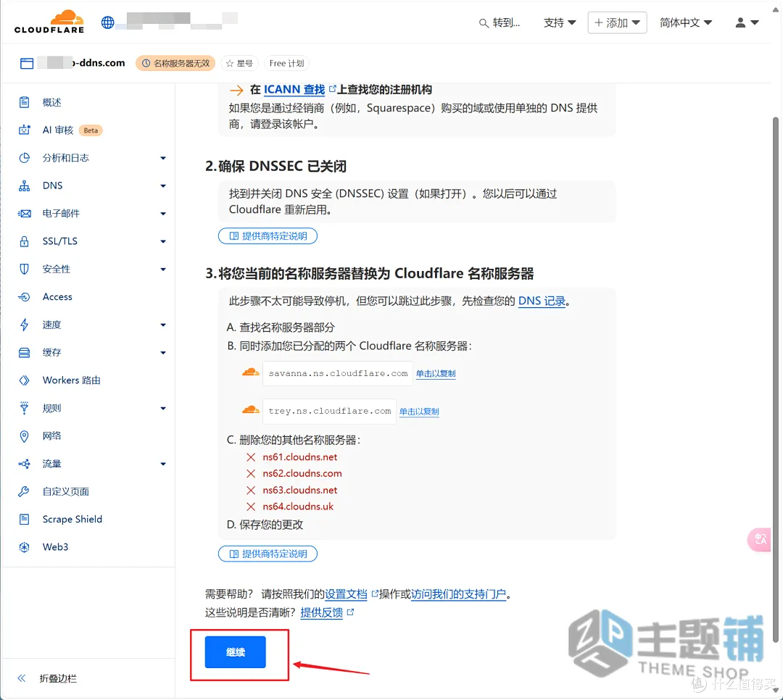Click 单击以复制 next to trey nameserver
Viewport: 783px width, 700px height.
[x=419, y=412]
